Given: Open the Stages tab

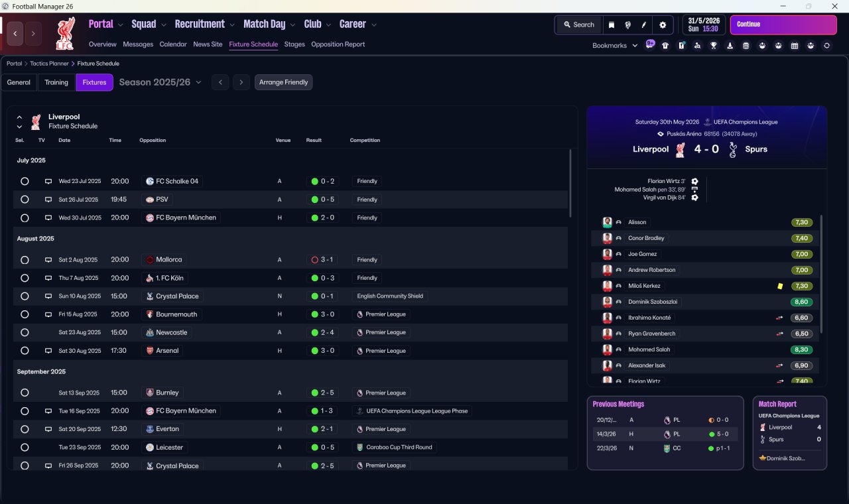Looking at the screenshot, I should pyautogui.click(x=294, y=44).
